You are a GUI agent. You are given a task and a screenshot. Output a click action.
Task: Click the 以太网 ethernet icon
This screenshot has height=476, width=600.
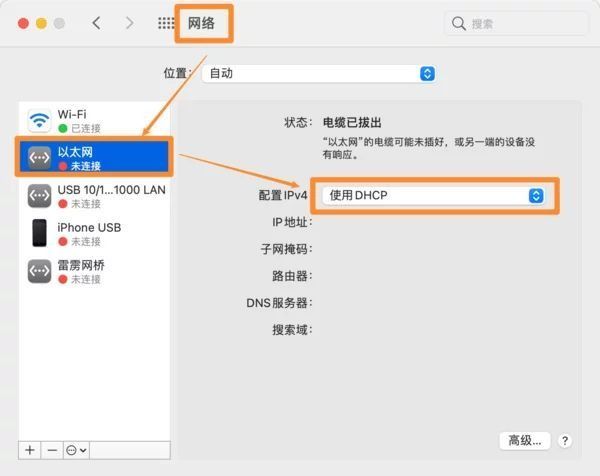[x=39, y=157]
